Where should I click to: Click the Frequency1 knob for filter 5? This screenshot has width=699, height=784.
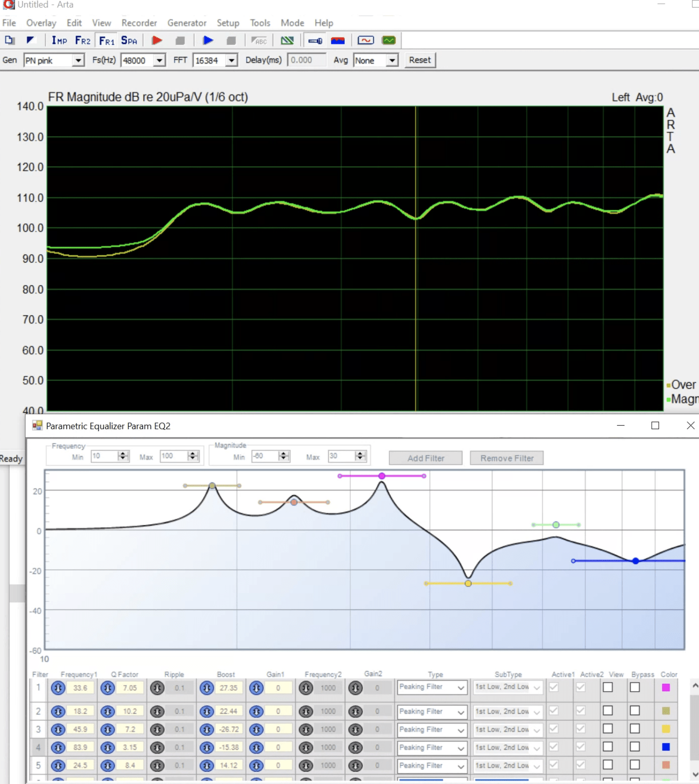[x=58, y=766]
